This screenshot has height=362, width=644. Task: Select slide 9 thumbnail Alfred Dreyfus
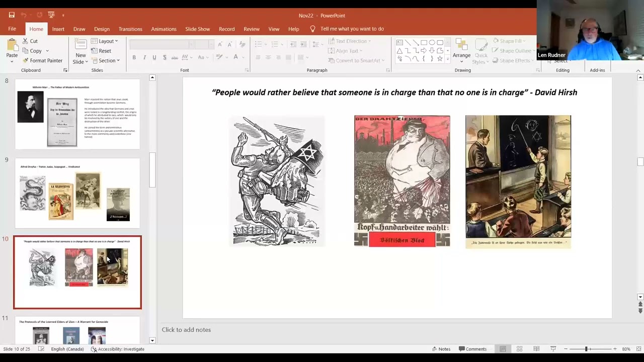[x=77, y=194]
